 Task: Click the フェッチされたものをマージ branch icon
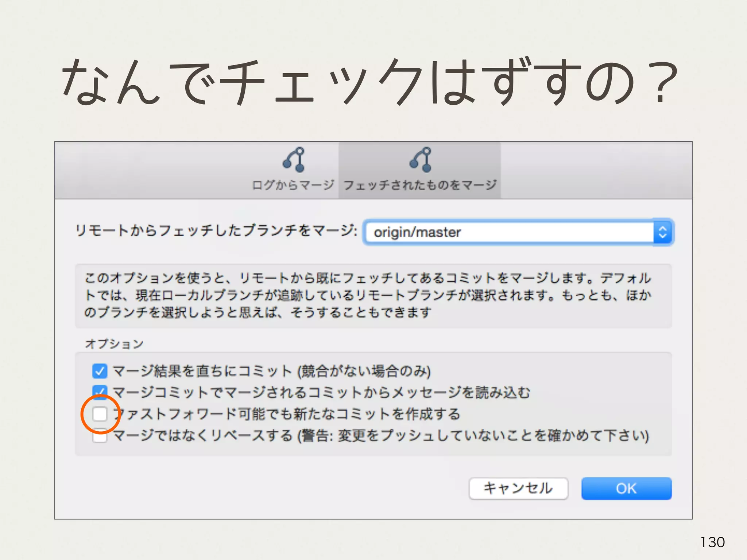pos(420,159)
